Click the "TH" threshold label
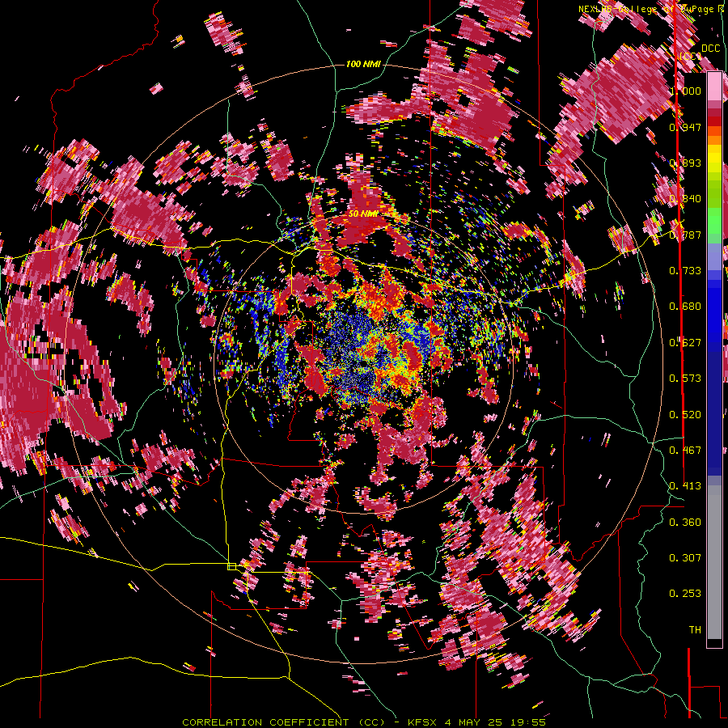728x728 pixels. point(695,630)
